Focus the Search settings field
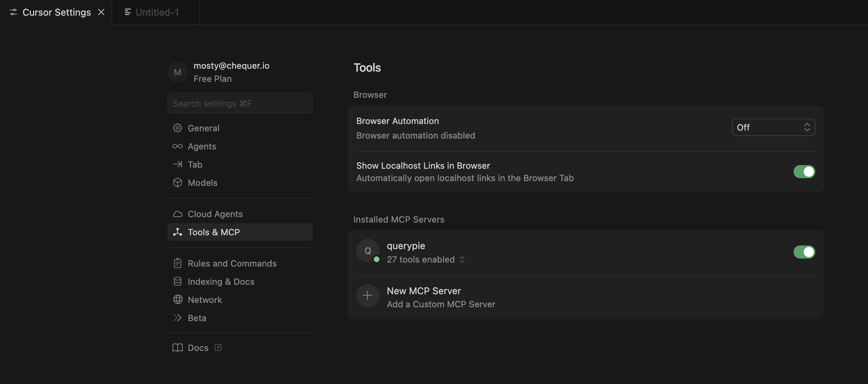The image size is (868, 384). [x=240, y=103]
